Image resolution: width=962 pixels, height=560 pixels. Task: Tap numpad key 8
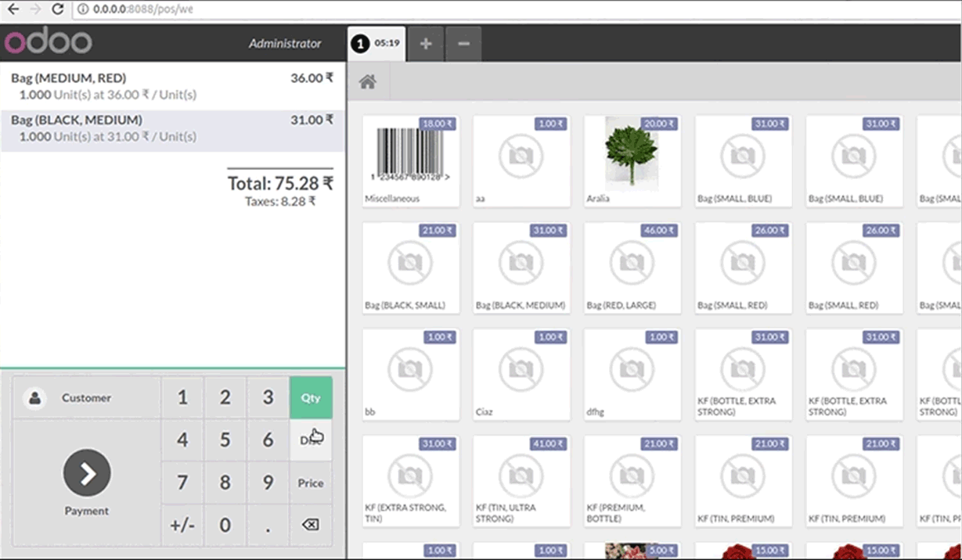coord(225,483)
